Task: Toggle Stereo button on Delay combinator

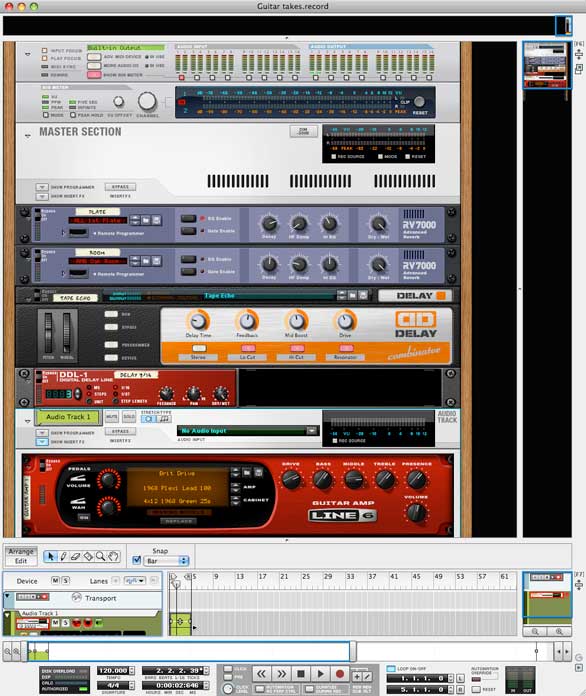Action: click(199, 348)
